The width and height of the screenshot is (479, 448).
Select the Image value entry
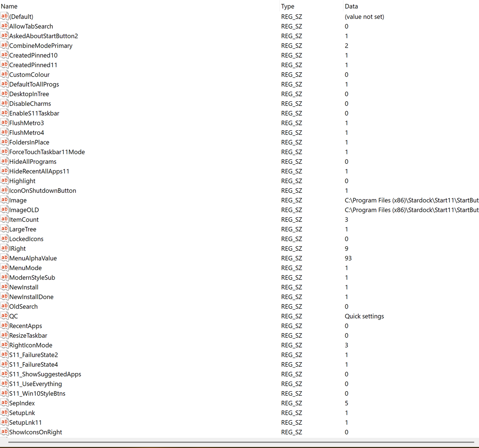18,200
